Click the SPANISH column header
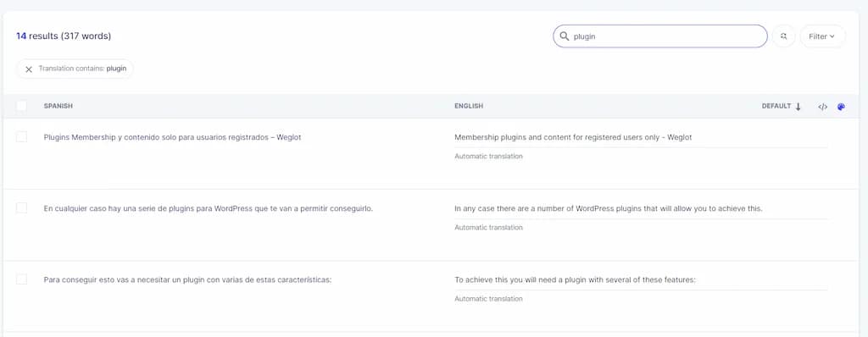Screen dimensions: 868x337 pyautogui.click(x=58, y=106)
